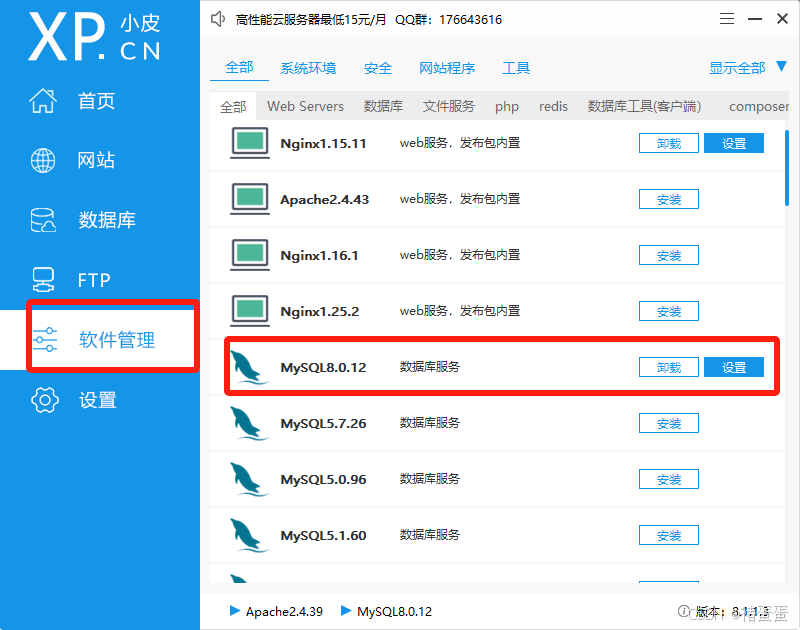Screen dimensions: 800x630
Task: Click the sliders icon for 软件管理
Action: click(45, 340)
